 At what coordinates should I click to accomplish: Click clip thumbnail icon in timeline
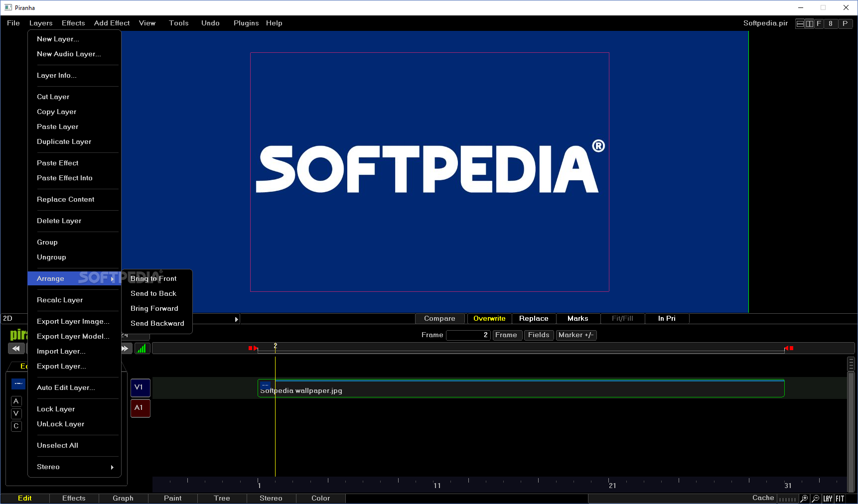[266, 385]
